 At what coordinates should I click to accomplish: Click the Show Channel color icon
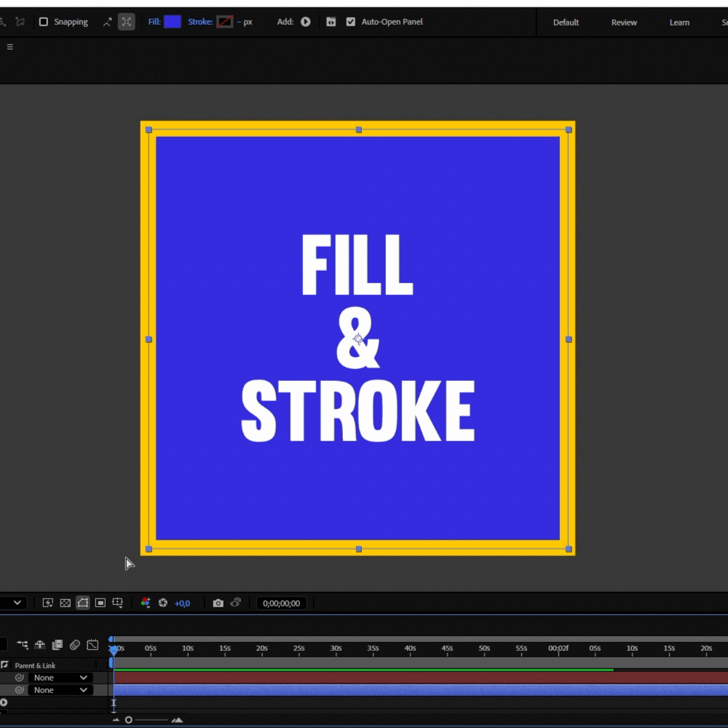(x=146, y=603)
